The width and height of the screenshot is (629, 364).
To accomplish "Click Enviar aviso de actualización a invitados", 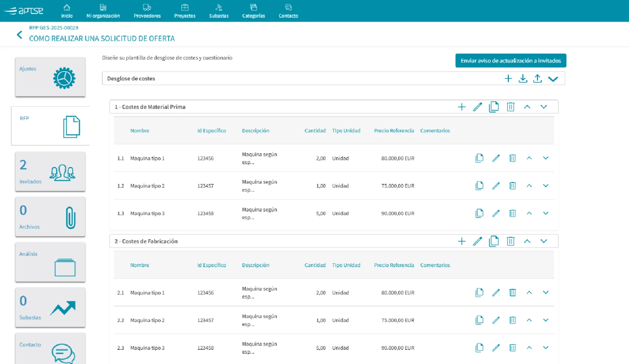I will tap(511, 60).
